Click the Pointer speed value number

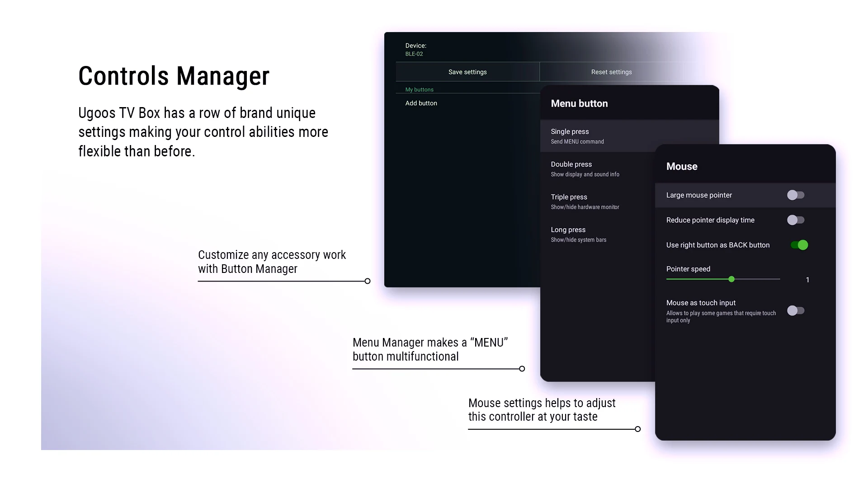(807, 280)
